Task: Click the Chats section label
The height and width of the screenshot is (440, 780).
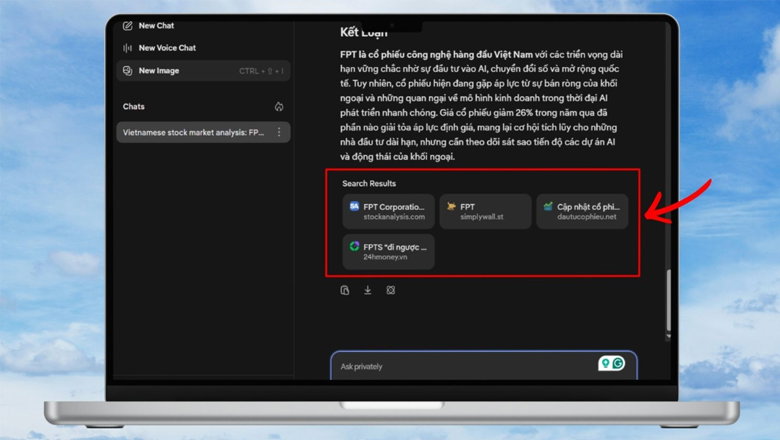Action: (x=134, y=106)
